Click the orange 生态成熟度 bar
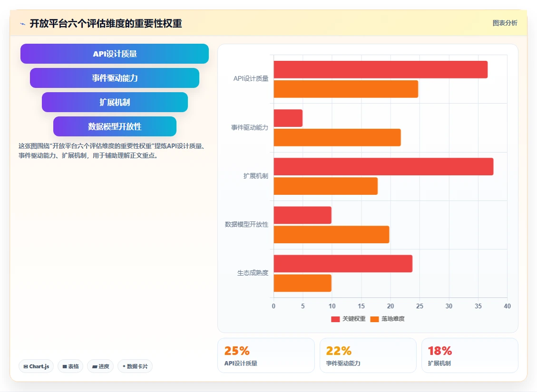Screen dimensions: 537x392 [x=303, y=283]
